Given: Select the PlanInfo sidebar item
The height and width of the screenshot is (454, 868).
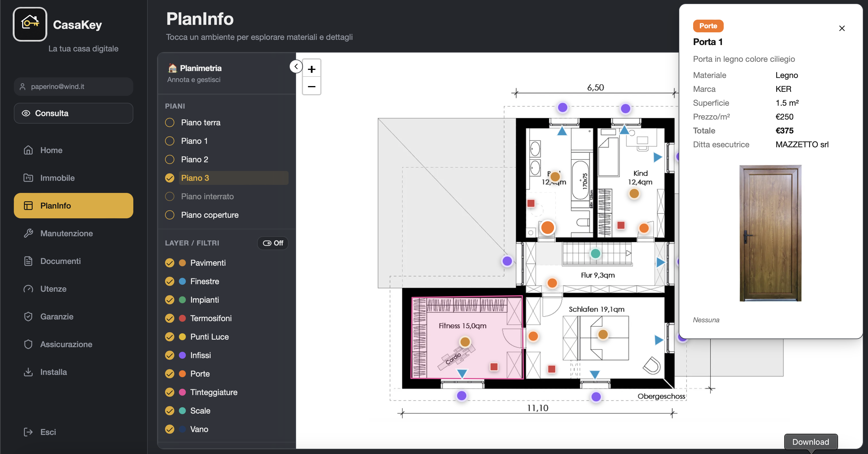Looking at the screenshot, I should click(74, 205).
